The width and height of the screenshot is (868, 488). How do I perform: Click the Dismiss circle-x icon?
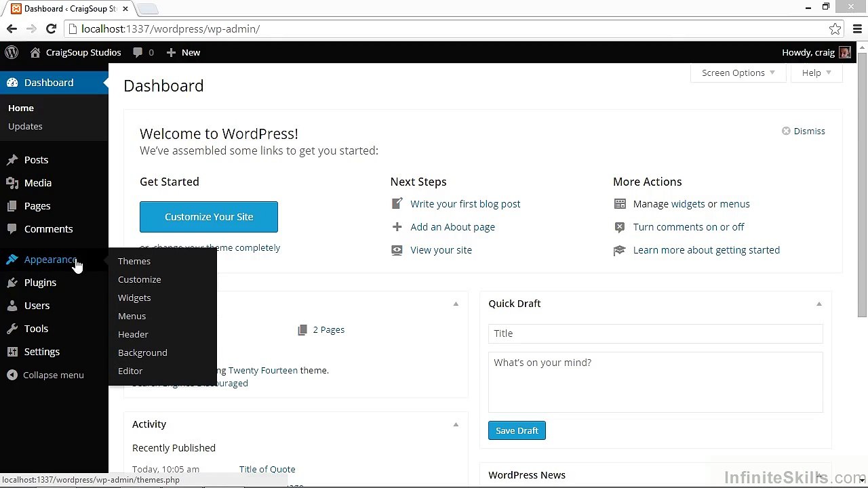click(x=786, y=131)
